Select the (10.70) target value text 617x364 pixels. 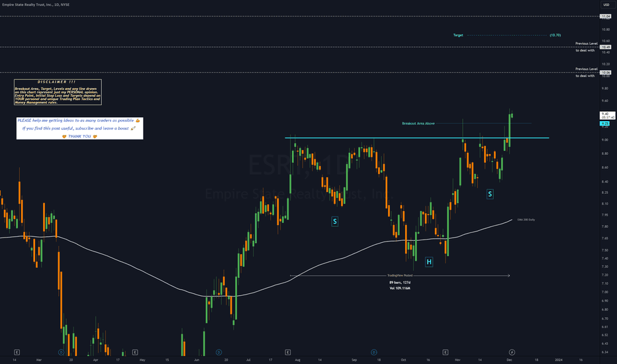coord(555,35)
